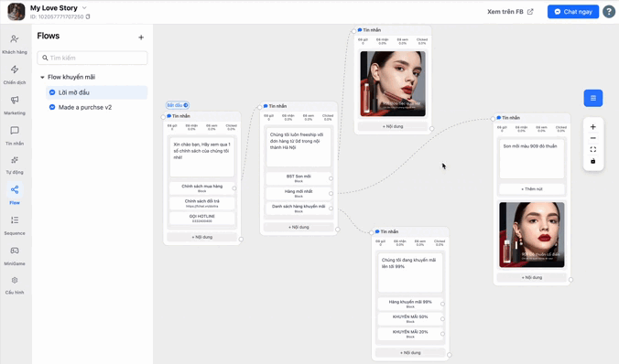
Task: Click Danh sách hàng khuyến mãi button
Action: click(x=299, y=209)
